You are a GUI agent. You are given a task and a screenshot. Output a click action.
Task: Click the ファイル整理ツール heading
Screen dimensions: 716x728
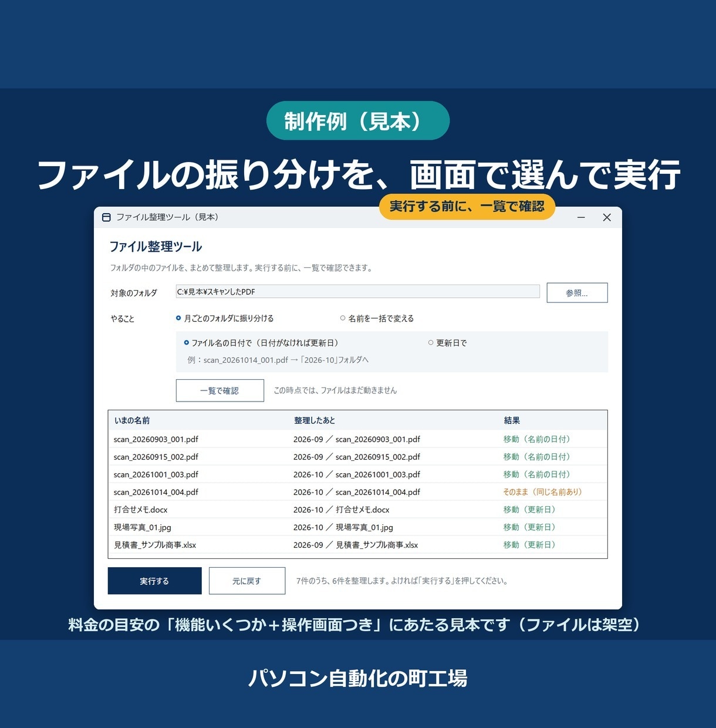[x=156, y=247]
